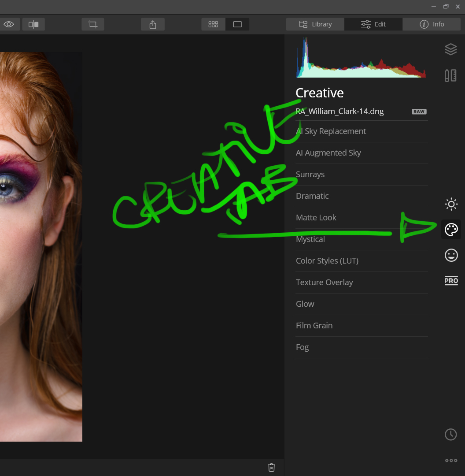Image resolution: width=465 pixels, height=476 pixels.
Task: Open the Edit tab
Action: coord(373,24)
